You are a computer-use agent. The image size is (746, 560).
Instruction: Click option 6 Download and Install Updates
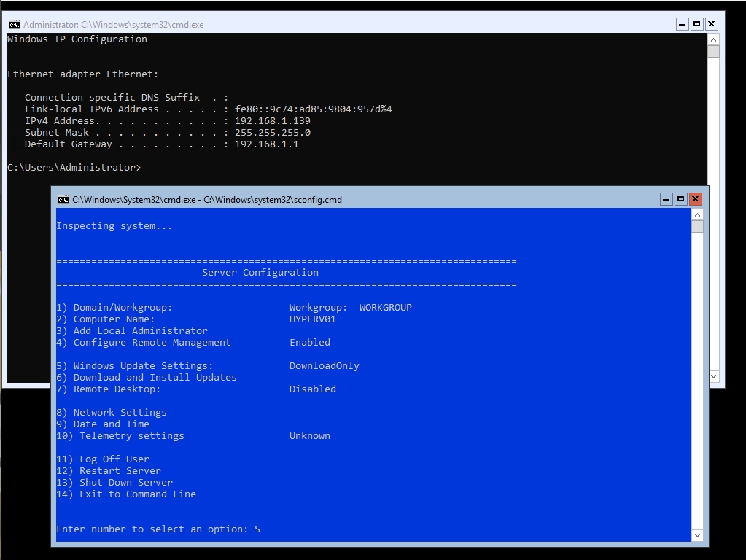pyautogui.click(x=147, y=377)
